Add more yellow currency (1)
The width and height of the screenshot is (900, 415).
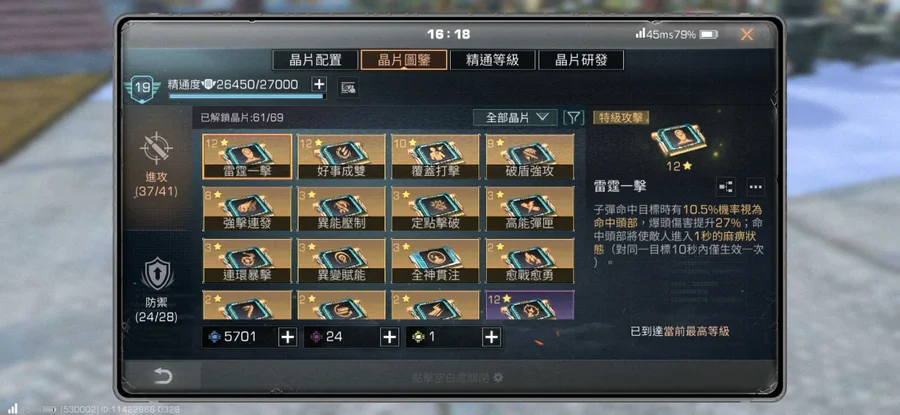point(491,337)
